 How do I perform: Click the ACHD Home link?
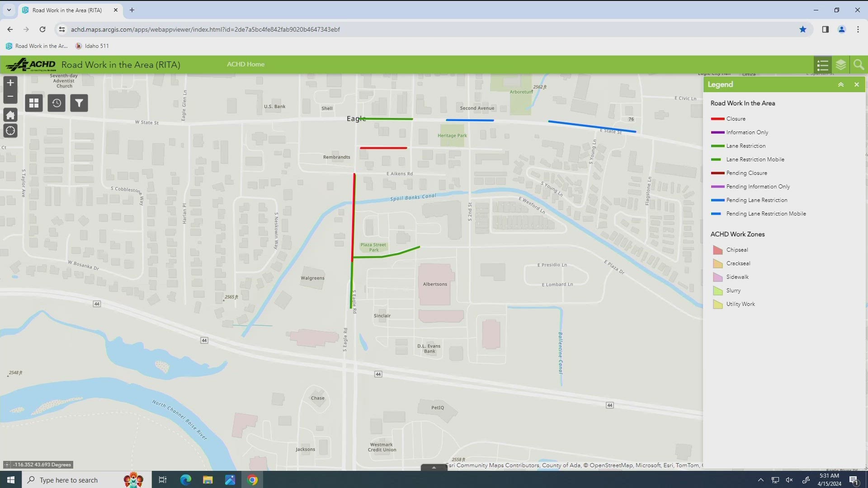[x=245, y=64]
